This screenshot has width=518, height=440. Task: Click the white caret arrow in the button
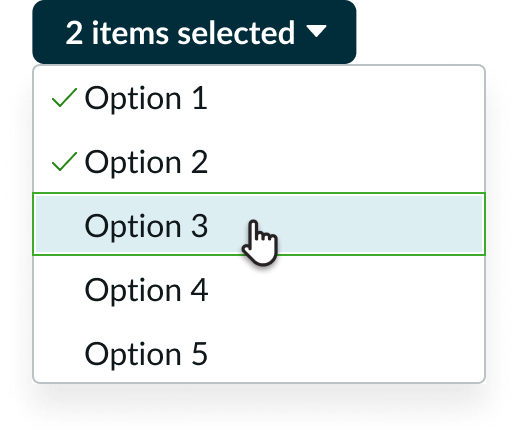(x=316, y=31)
